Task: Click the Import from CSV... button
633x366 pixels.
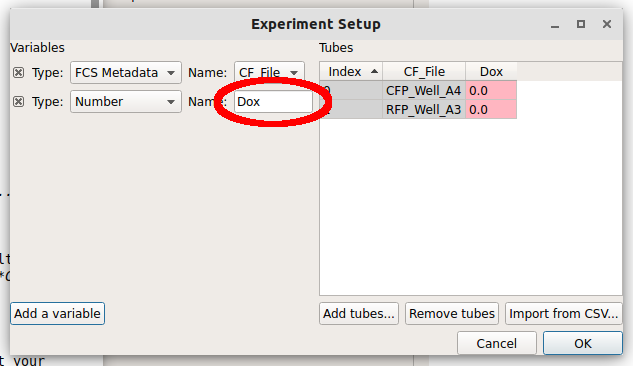Action: [x=564, y=314]
